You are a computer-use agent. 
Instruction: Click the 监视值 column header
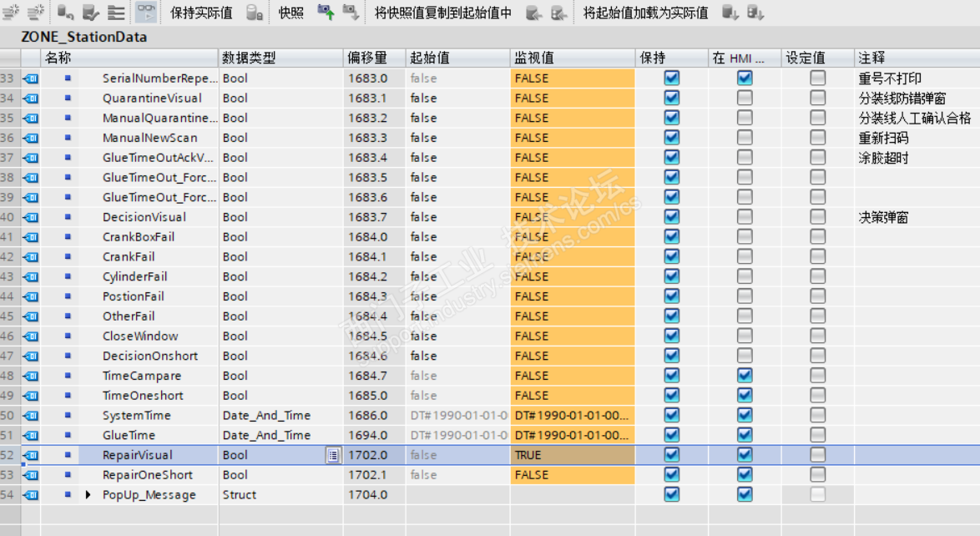pos(573,58)
